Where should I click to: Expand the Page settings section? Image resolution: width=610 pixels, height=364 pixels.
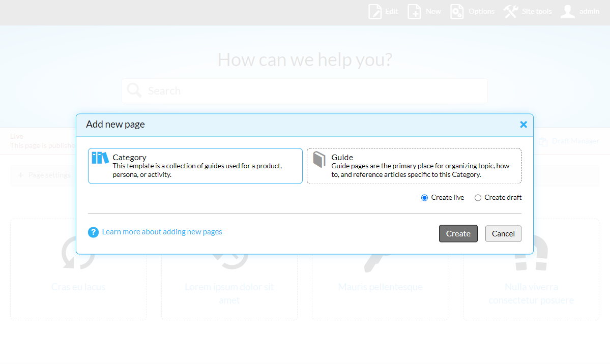coord(49,175)
